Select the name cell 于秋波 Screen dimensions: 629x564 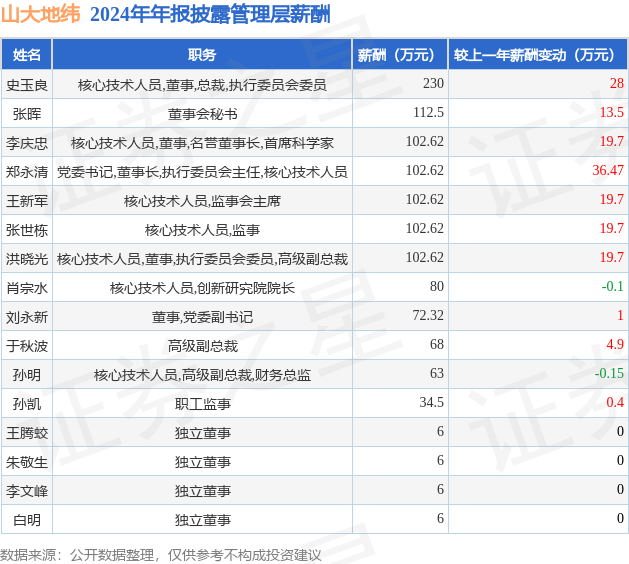[27, 346]
